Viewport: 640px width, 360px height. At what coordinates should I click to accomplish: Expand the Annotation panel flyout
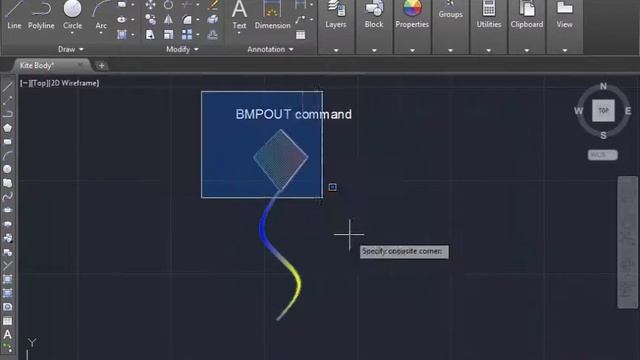270,49
